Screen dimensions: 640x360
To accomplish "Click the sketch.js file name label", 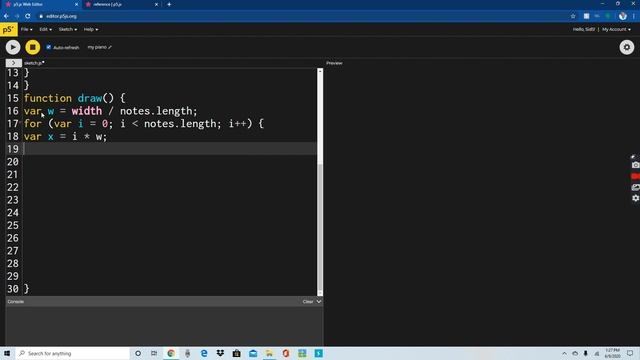I will point(34,63).
